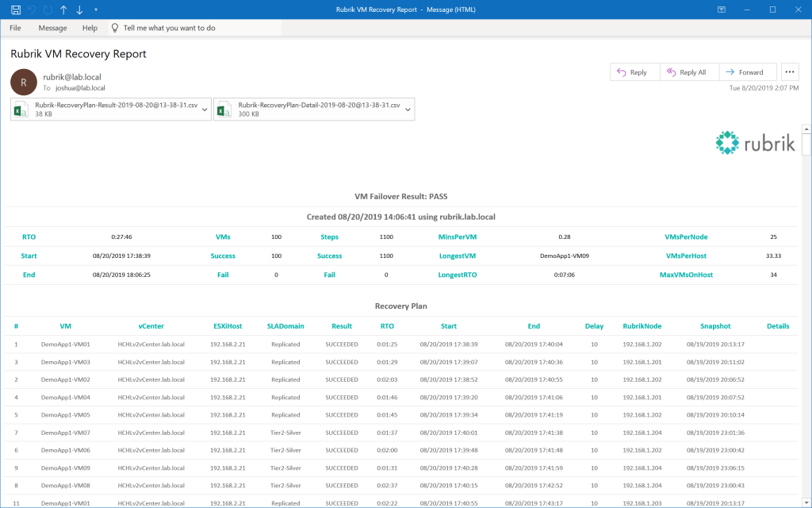Click the Reply button

click(634, 71)
